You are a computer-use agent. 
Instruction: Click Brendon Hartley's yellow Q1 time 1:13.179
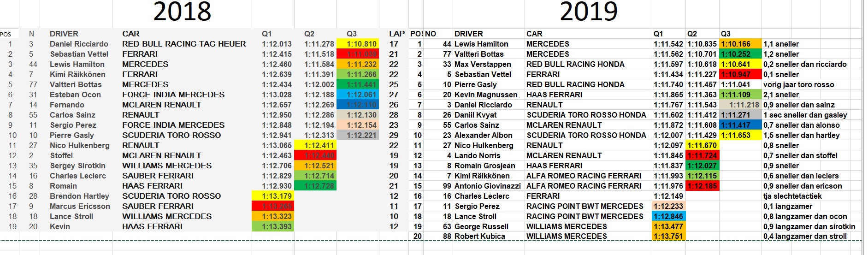coord(273,196)
